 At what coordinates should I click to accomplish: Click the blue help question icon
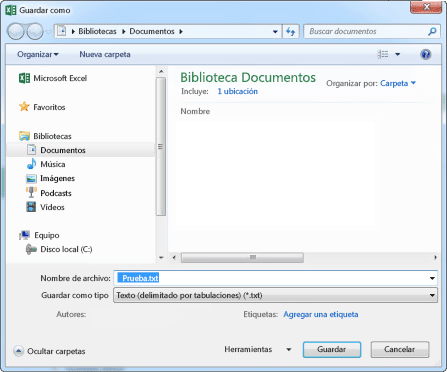click(x=426, y=54)
